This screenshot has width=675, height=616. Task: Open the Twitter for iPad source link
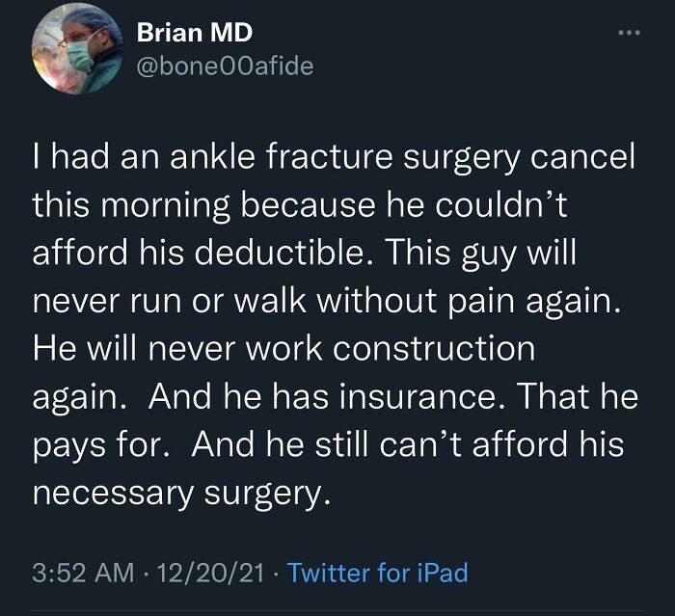tap(377, 573)
